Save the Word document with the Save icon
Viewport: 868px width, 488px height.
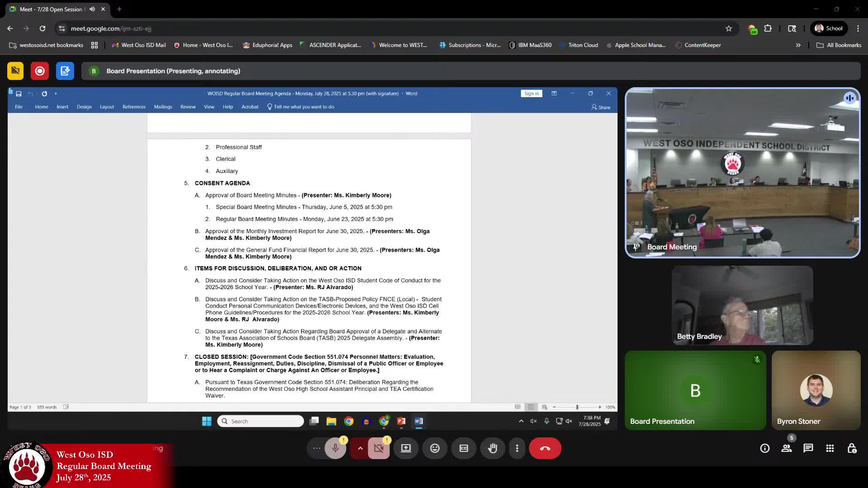coord(19,94)
